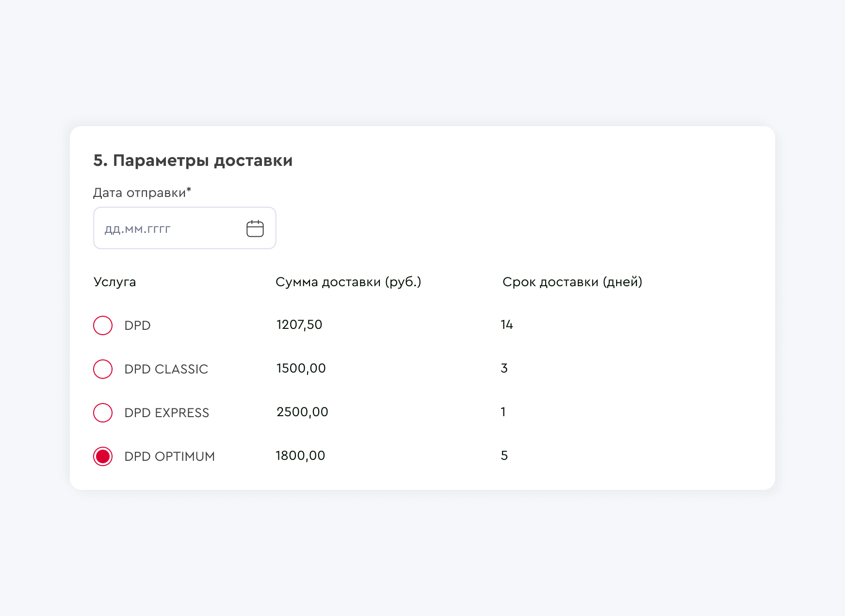845x616 pixels.
Task: Click the 3 days delivery term
Action: 504,368
